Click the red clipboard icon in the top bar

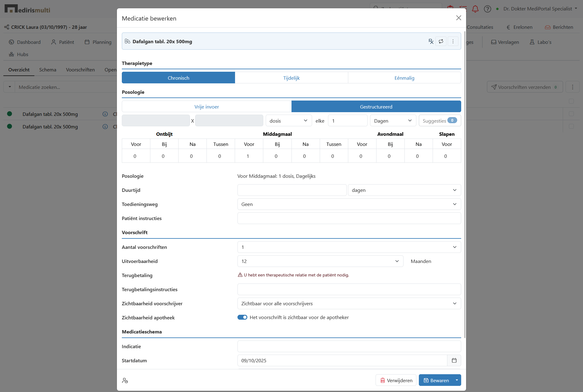450,8
